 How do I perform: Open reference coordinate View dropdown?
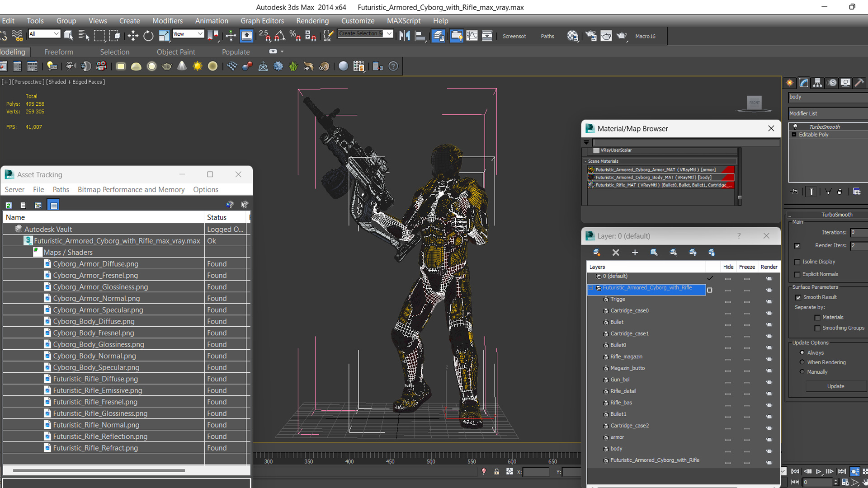[x=188, y=34]
